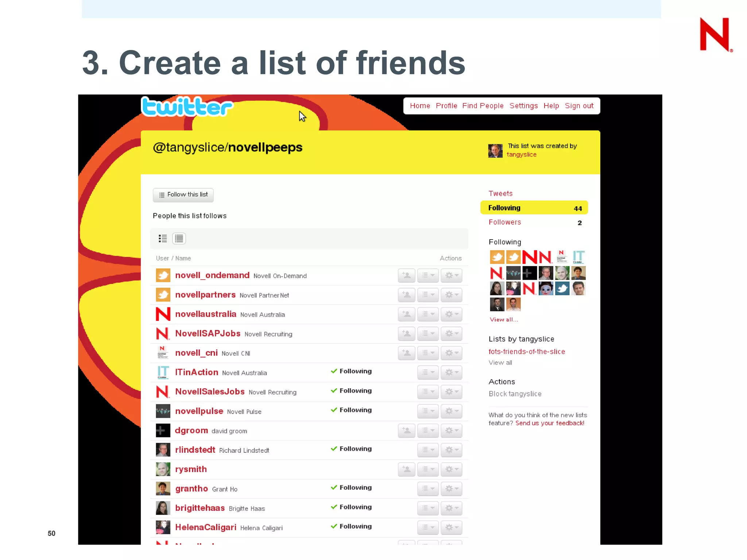Screen dimensions: 747x560
Task: Open novell_ondemand avatar in the user list
Action: (163, 275)
